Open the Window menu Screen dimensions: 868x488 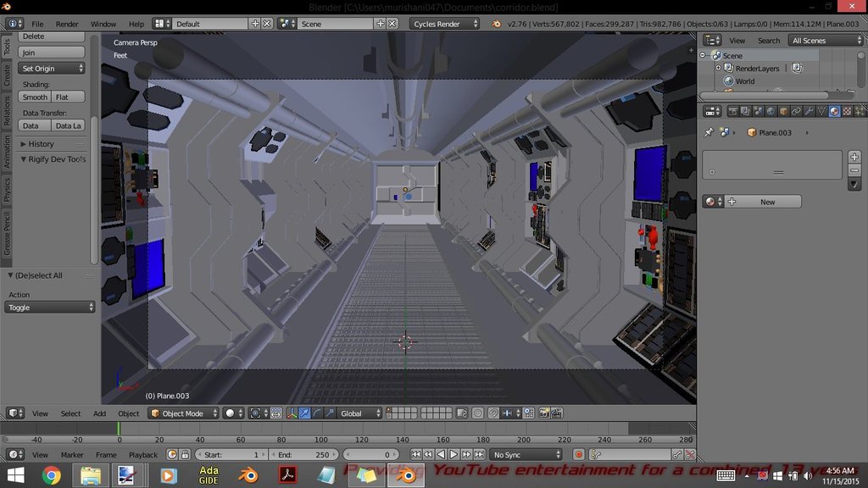pyautogui.click(x=103, y=24)
